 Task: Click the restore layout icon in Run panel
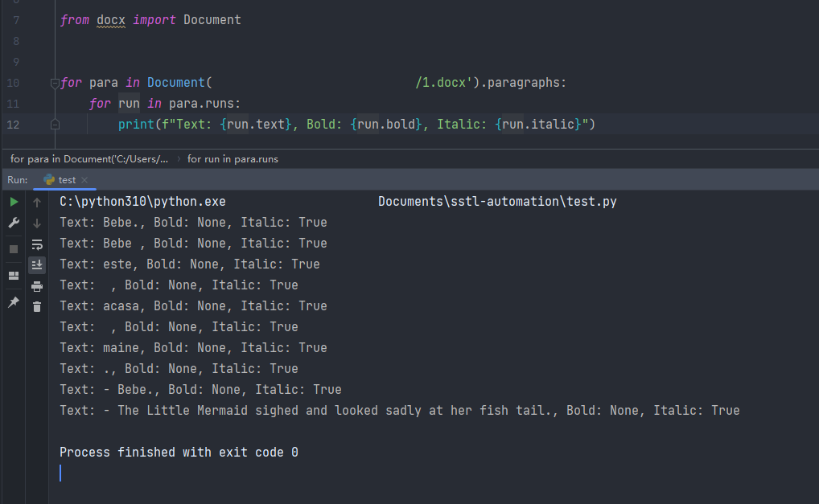pyautogui.click(x=14, y=276)
